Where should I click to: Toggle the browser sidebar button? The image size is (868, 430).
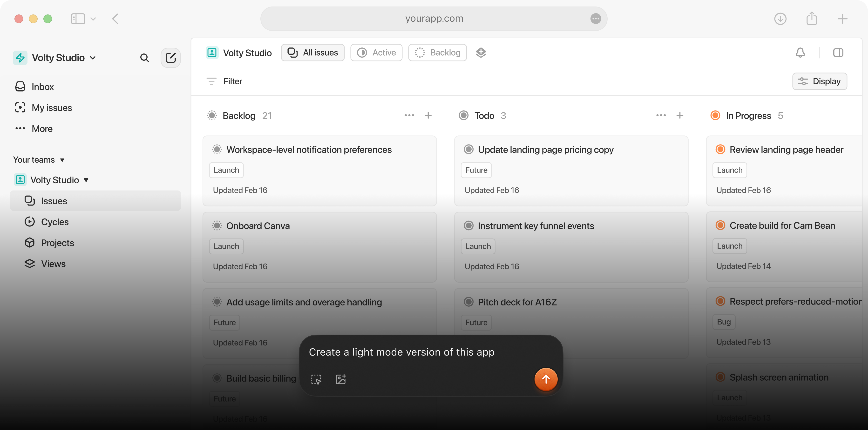[78, 19]
